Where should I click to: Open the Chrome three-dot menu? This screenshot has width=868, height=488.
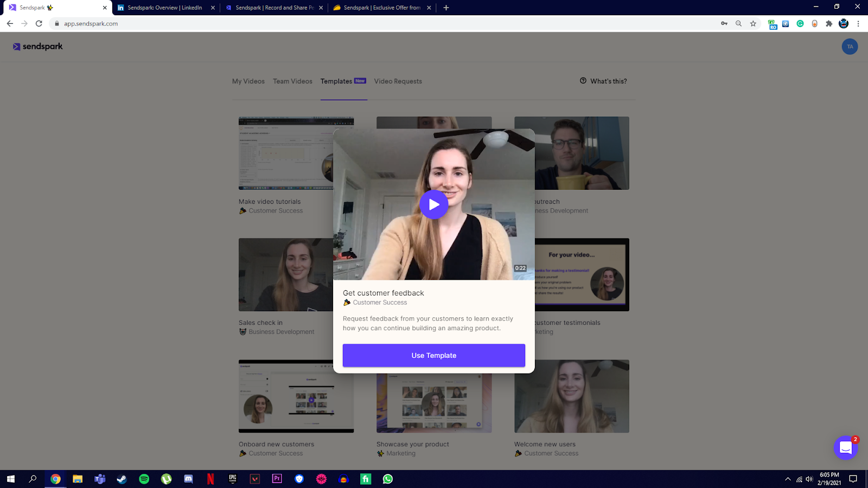tap(858, 23)
